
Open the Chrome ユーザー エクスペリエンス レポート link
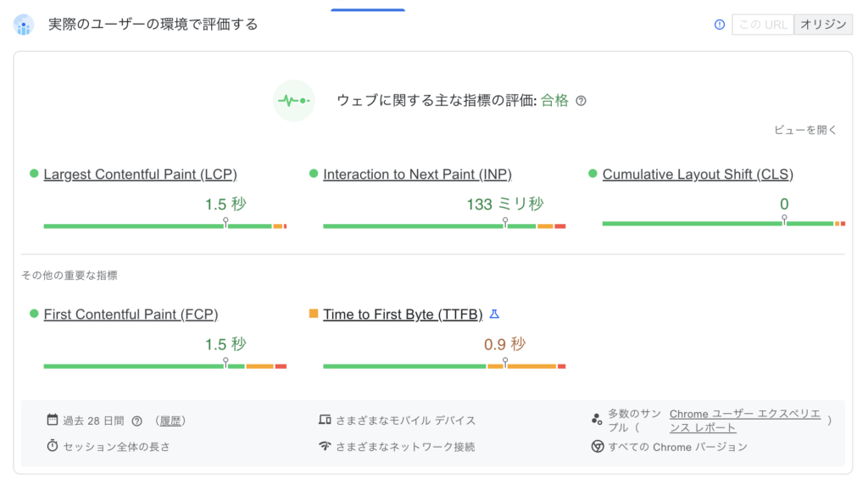click(x=744, y=421)
